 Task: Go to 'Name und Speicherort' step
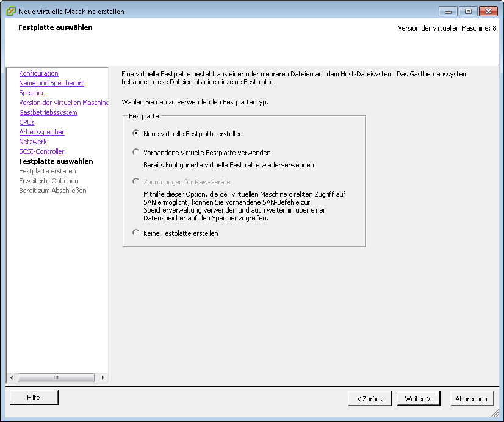tap(51, 83)
